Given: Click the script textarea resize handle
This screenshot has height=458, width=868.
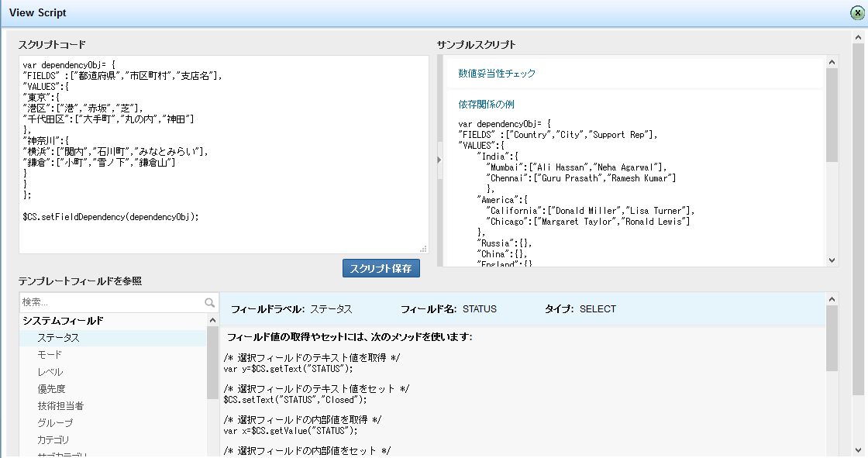Looking at the screenshot, I should (423, 249).
